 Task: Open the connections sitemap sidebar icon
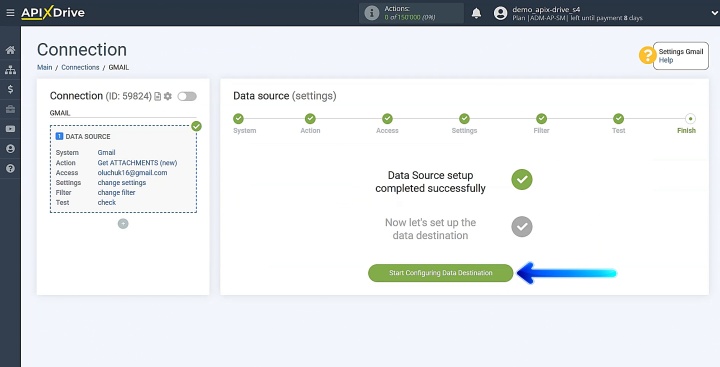tap(10, 70)
